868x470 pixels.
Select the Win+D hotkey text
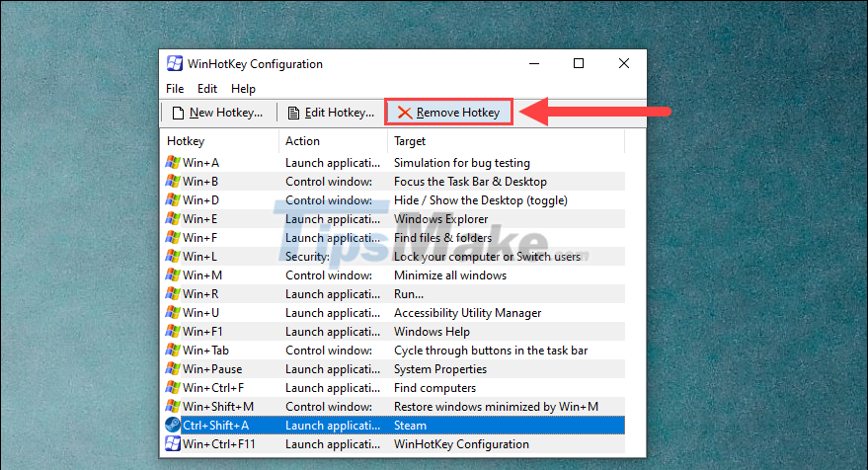tap(200, 200)
